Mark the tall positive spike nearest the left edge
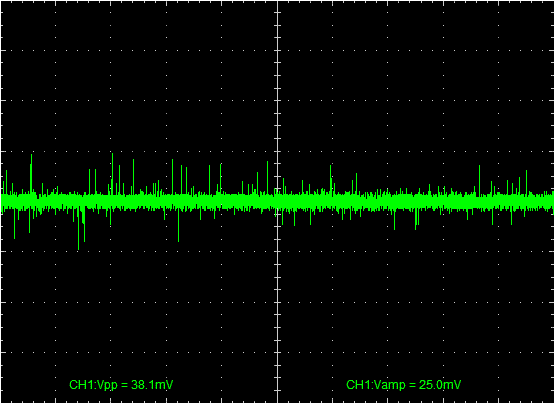Screen dimensions: 555x404 [32, 174]
